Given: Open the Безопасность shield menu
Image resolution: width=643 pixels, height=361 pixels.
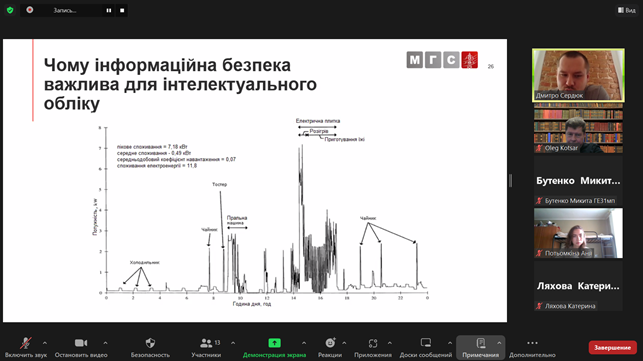Looking at the screenshot, I should [150, 347].
